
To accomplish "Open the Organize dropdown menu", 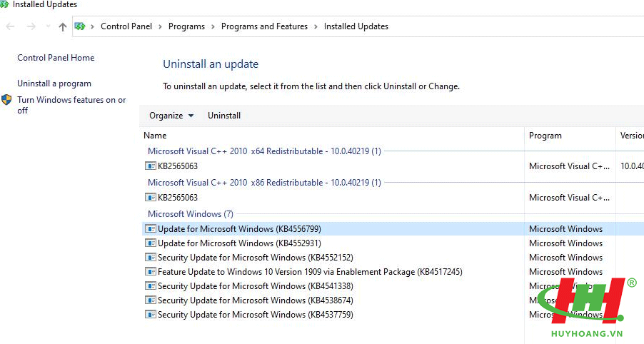I will tap(171, 116).
